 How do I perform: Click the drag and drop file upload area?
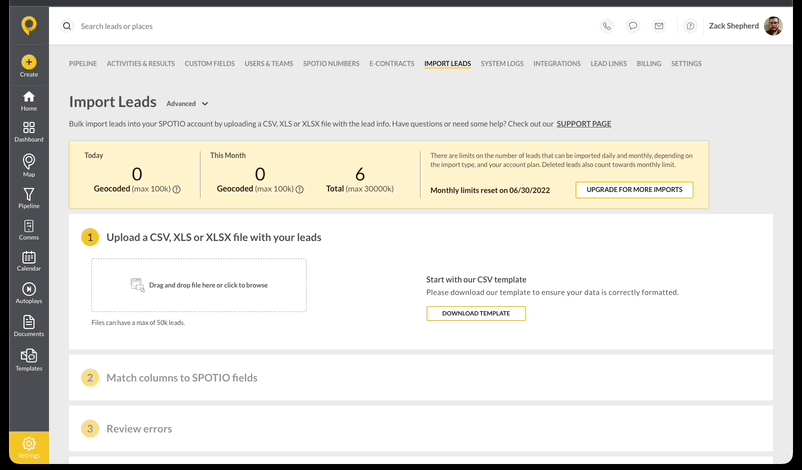click(x=199, y=285)
